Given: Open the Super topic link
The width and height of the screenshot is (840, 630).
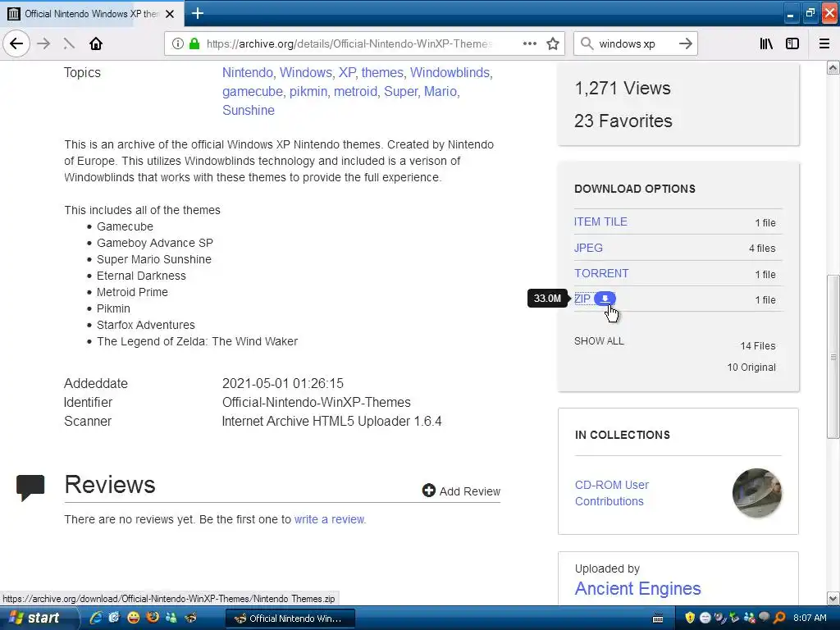Looking at the screenshot, I should pos(400,92).
